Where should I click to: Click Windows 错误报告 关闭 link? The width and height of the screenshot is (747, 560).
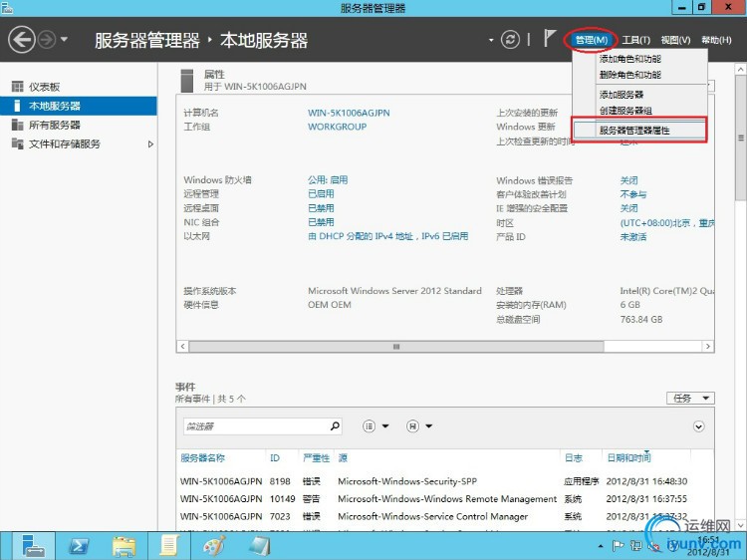(x=628, y=180)
